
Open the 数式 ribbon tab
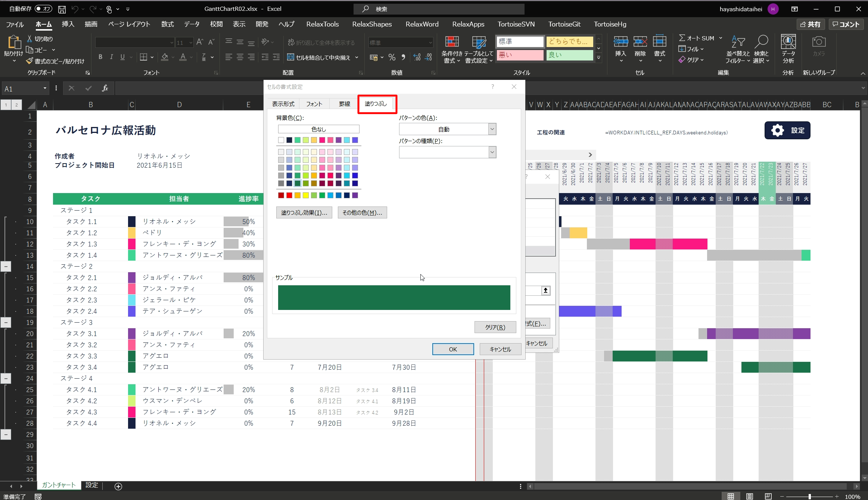167,24
